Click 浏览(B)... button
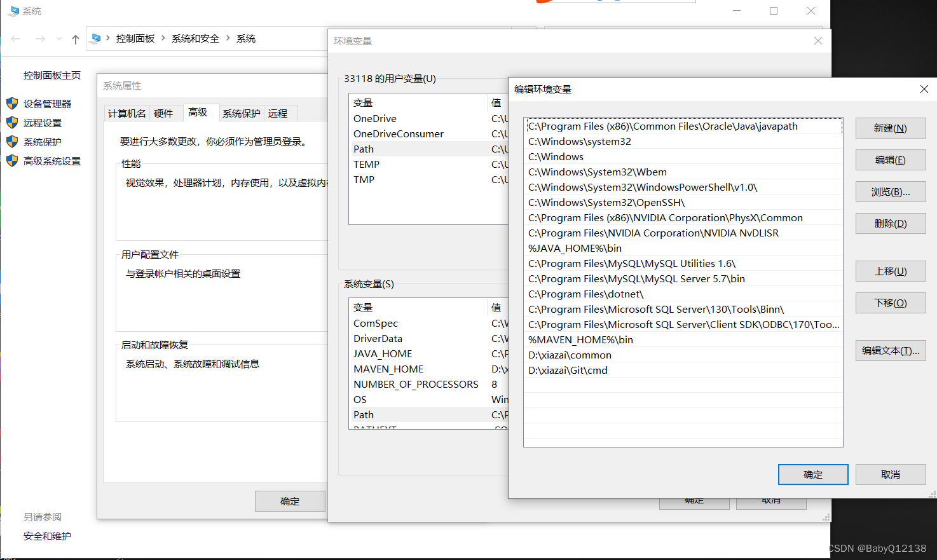Screen dimensions: 937x560 tap(891, 191)
